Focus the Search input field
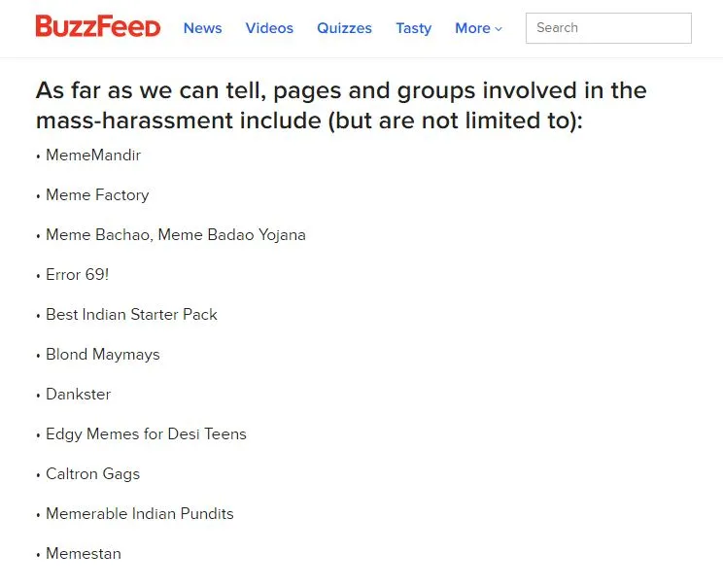Image resolution: width=723 pixels, height=588 pixels. point(608,28)
